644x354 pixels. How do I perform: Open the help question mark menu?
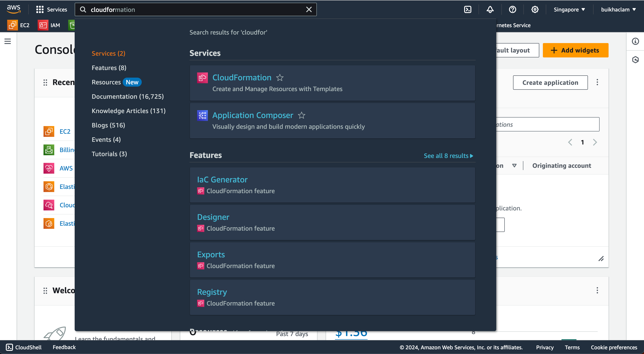click(x=512, y=9)
